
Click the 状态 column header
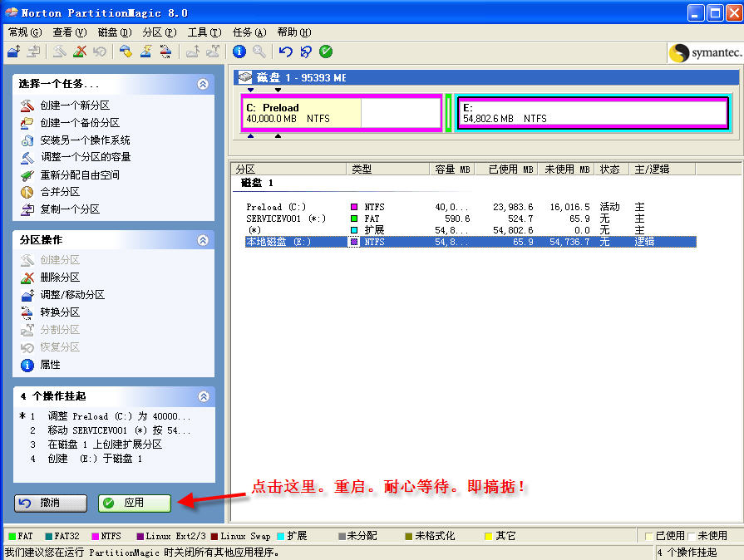coord(612,169)
